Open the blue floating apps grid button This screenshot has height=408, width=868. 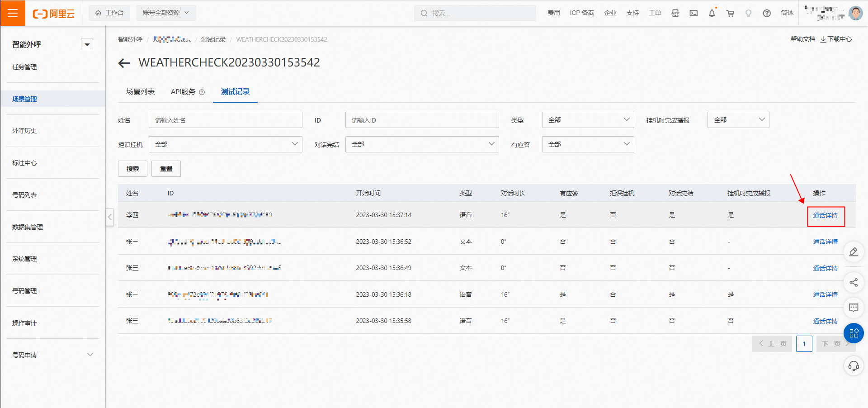pyautogui.click(x=854, y=333)
